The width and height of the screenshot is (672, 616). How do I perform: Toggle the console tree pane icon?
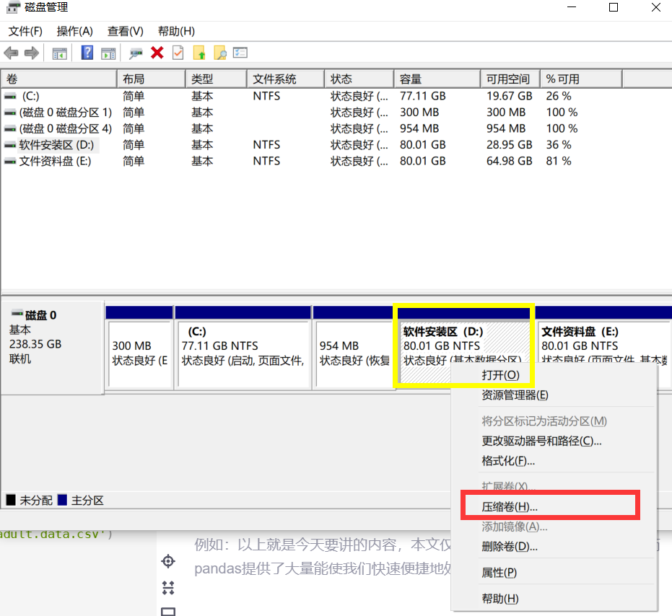(x=60, y=53)
